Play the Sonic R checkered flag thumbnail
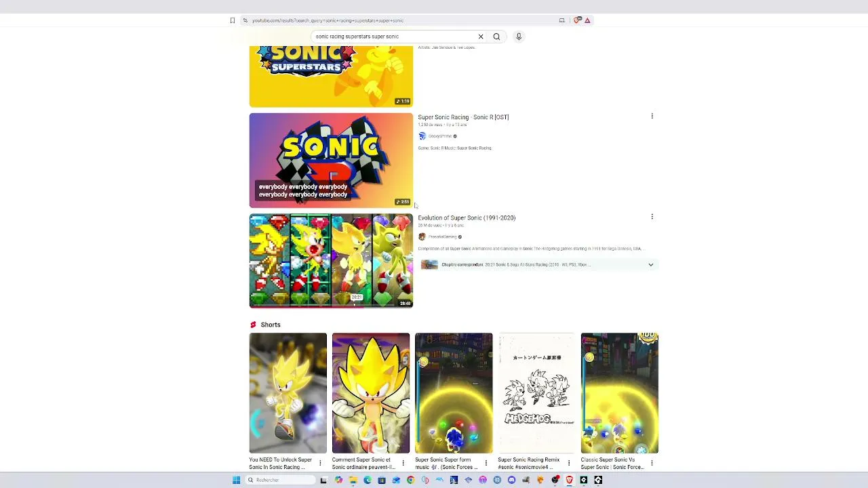 coord(331,160)
